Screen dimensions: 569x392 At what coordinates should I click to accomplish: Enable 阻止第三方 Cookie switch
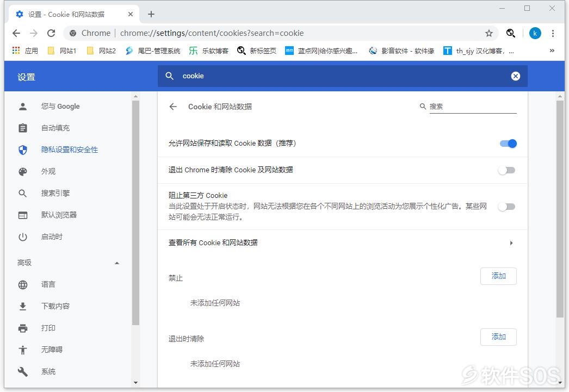click(x=506, y=207)
